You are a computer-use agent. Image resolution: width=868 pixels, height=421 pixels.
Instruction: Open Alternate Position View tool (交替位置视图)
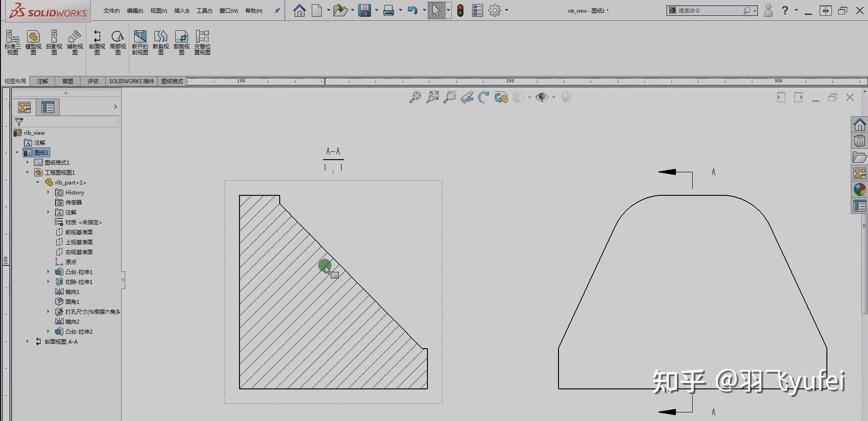point(202,43)
